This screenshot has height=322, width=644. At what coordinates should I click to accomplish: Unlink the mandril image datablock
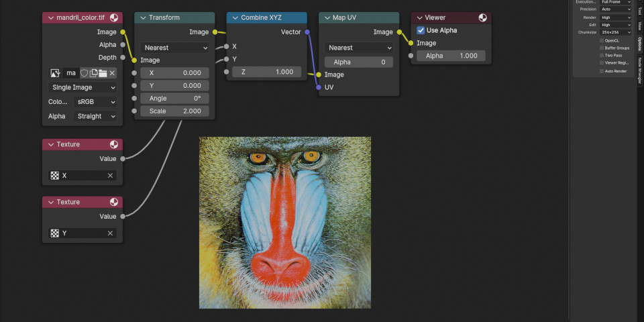point(112,72)
